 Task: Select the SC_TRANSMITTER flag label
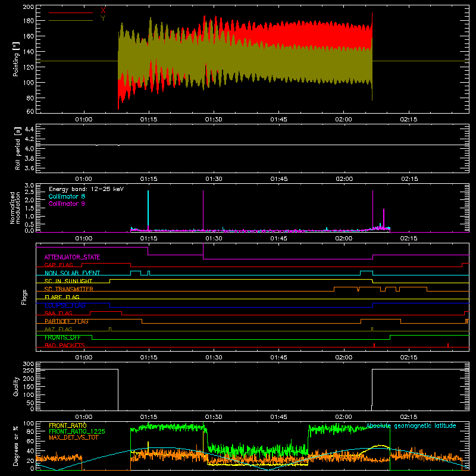coord(69,289)
